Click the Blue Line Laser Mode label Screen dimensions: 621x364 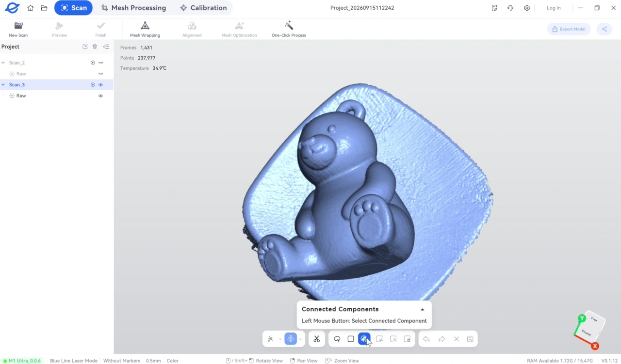(74, 361)
